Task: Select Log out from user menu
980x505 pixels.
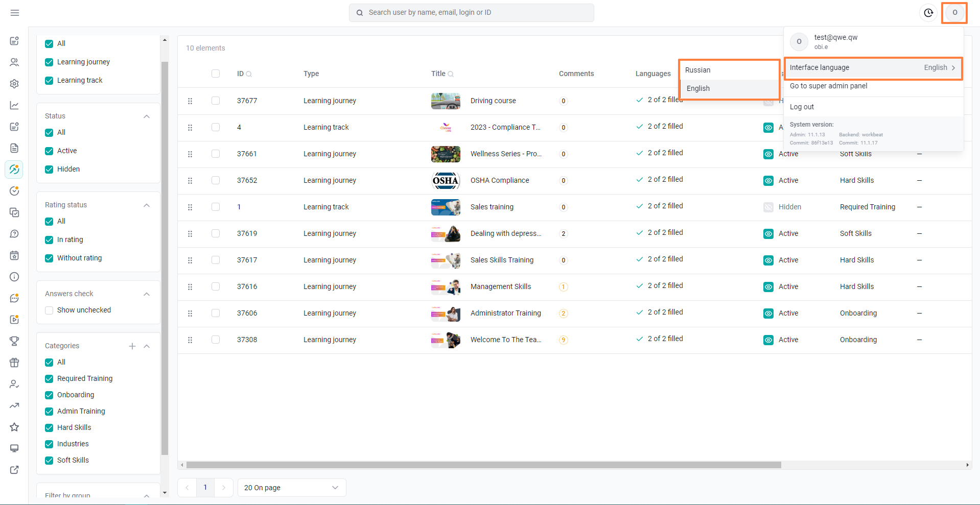Action: point(802,107)
